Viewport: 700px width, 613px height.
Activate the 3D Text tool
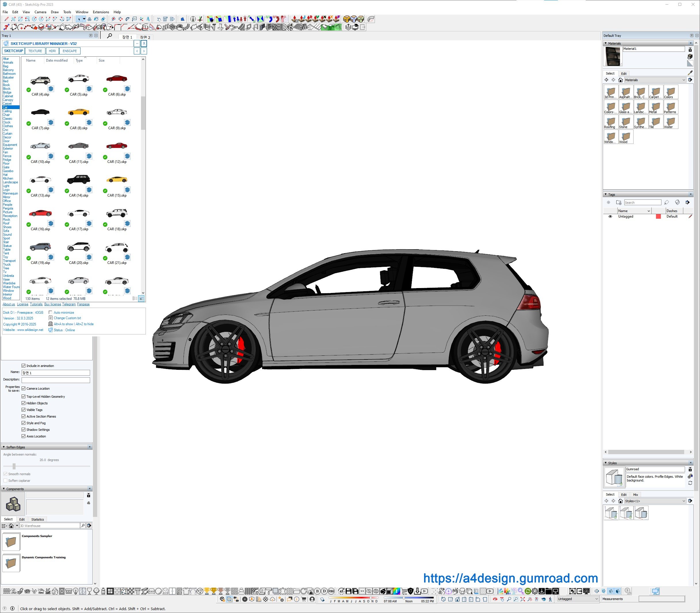click(148, 19)
